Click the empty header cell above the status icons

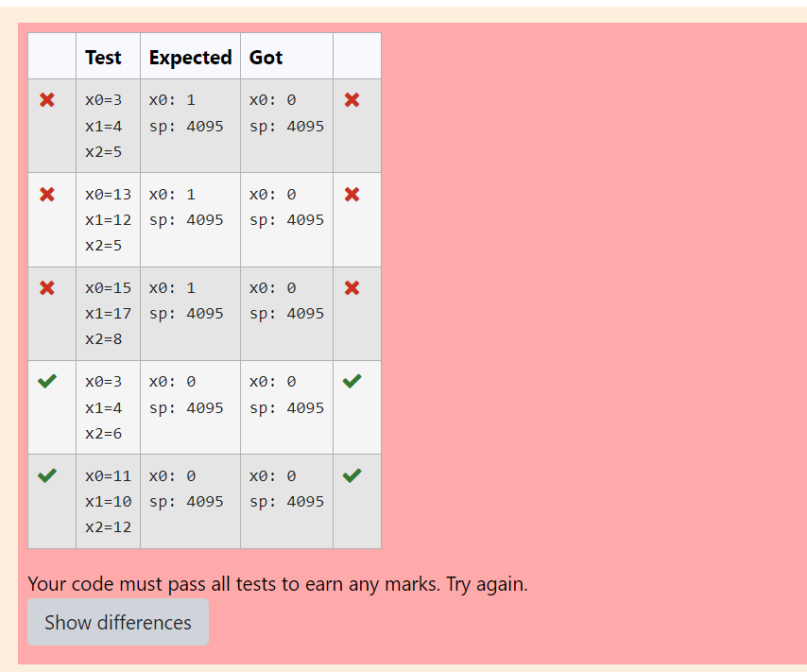click(x=52, y=57)
